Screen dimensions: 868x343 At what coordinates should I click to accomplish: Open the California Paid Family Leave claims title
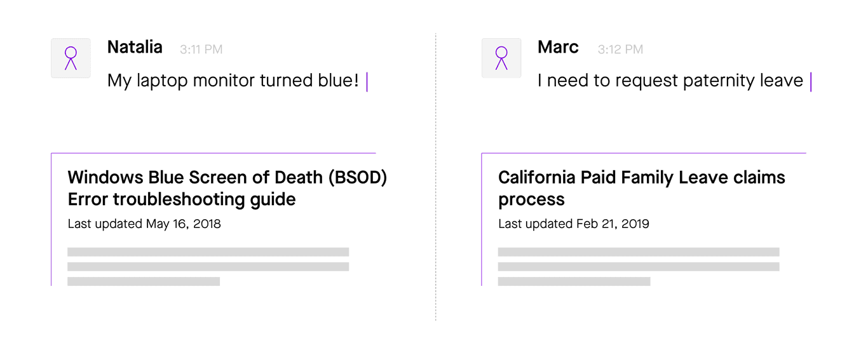(641, 188)
